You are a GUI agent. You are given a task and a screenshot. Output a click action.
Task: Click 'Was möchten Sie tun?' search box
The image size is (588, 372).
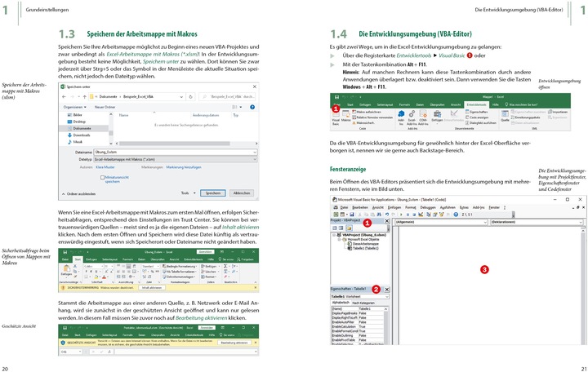tap(521, 105)
